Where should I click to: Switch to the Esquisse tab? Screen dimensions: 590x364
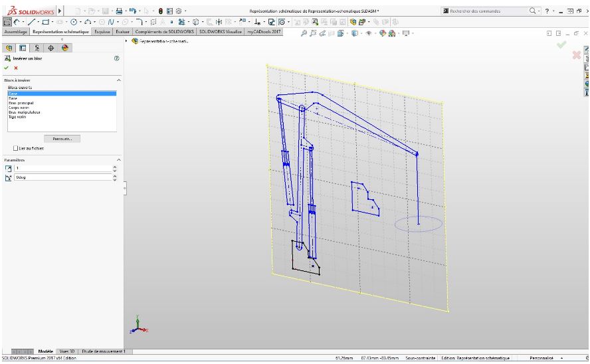102,32
